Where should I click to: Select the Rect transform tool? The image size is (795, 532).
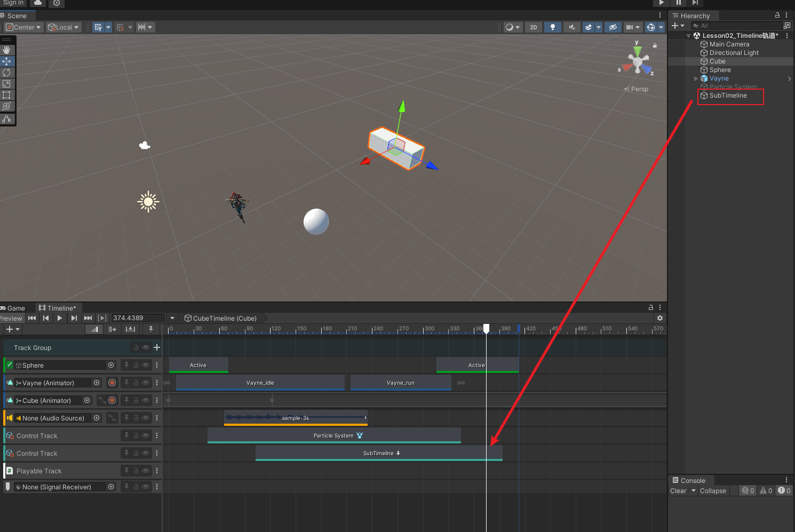[6, 95]
